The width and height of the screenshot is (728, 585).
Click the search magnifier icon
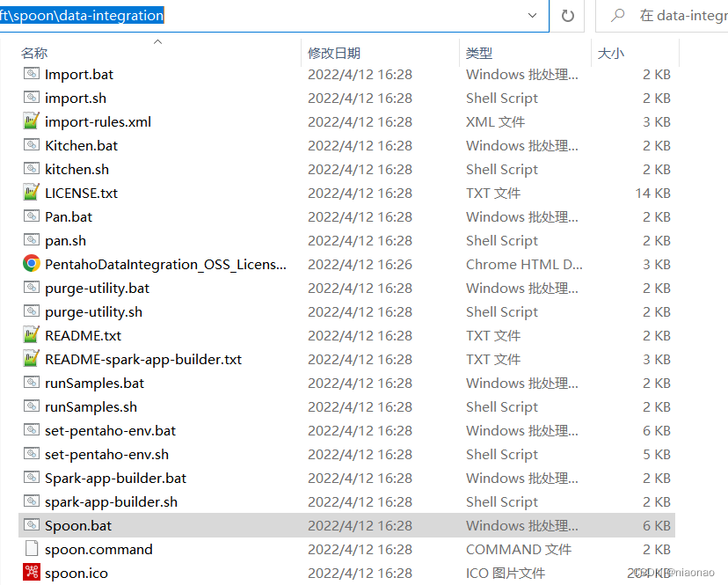point(617,15)
